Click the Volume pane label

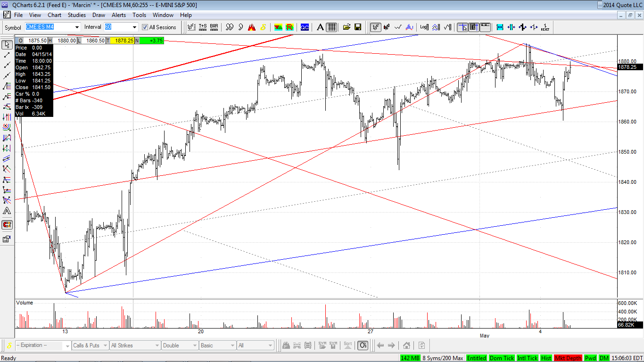point(25,303)
